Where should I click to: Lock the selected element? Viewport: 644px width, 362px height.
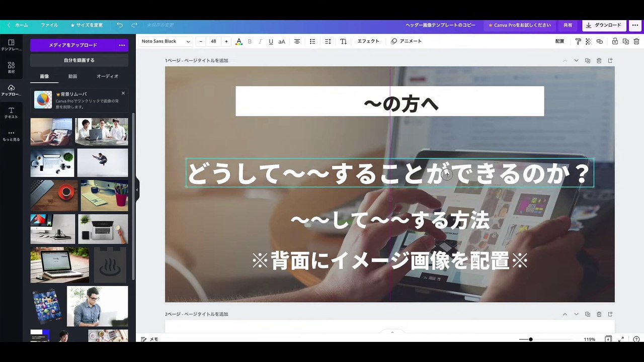pos(615,41)
